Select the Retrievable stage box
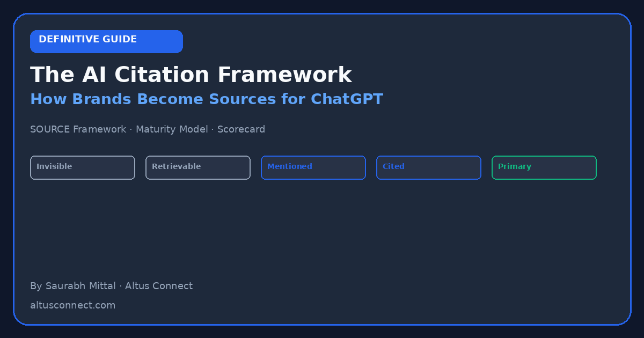Screen dimensions: 644x338 pos(197,167)
